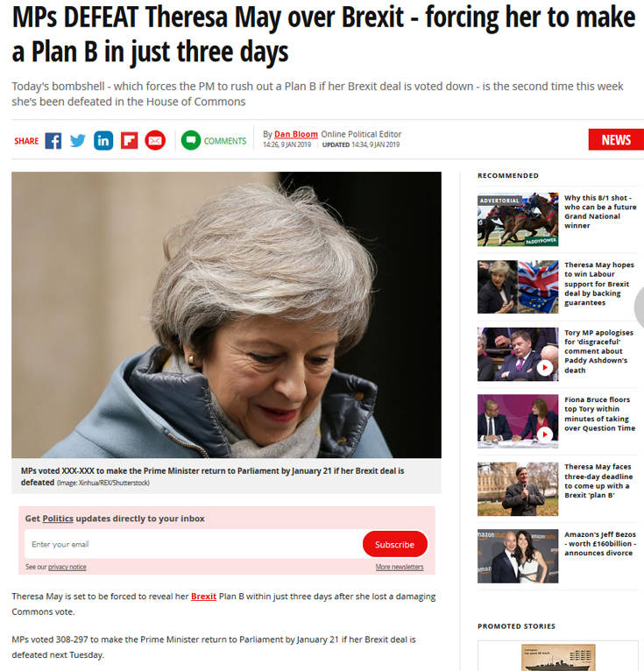Open the Jeff Bezos divorce story thumbnail
Screen dimensions: 644x671
518,556
